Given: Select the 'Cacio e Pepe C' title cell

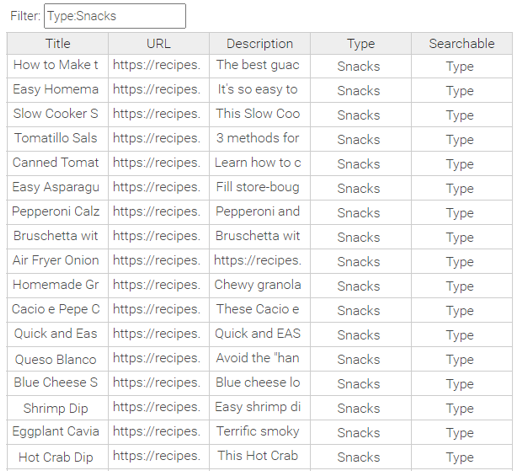Looking at the screenshot, I should (x=58, y=310).
